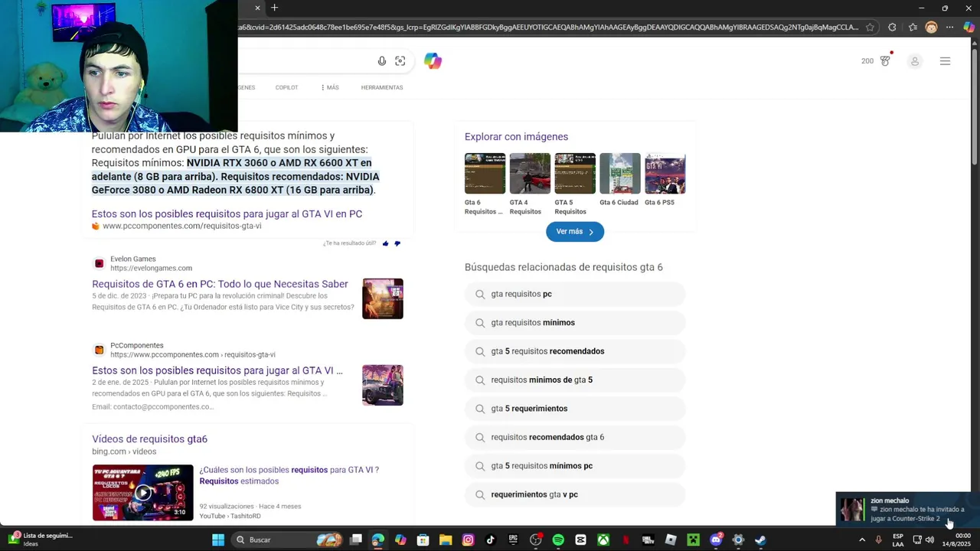Open Gta 6 PS5 image tile
This screenshot has width=980, height=551.
point(665,180)
